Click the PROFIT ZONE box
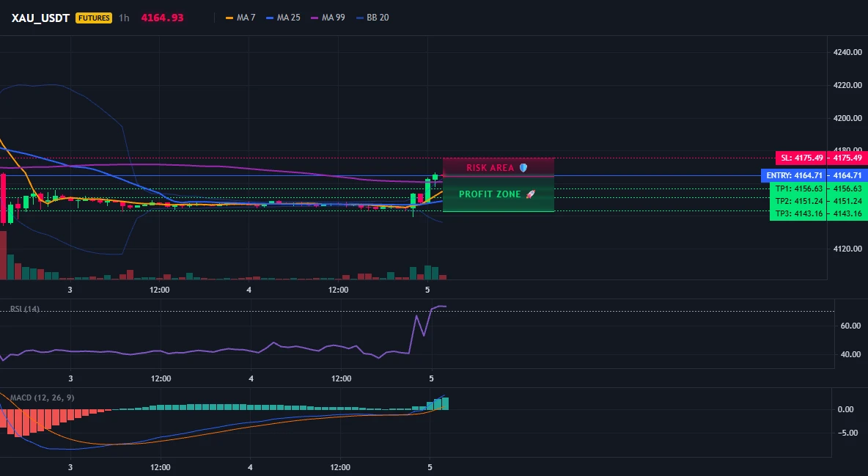Viewport: 868px width, 476px height. (499, 194)
